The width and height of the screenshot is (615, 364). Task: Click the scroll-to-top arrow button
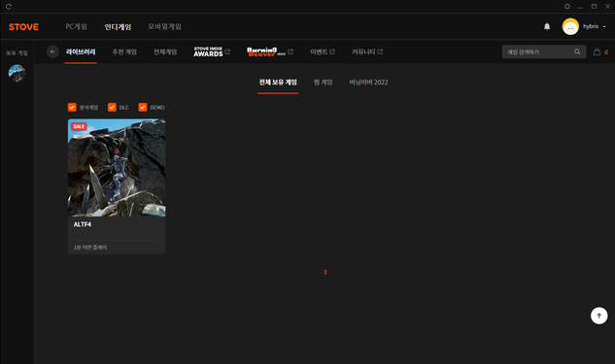(x=598, y=315)
